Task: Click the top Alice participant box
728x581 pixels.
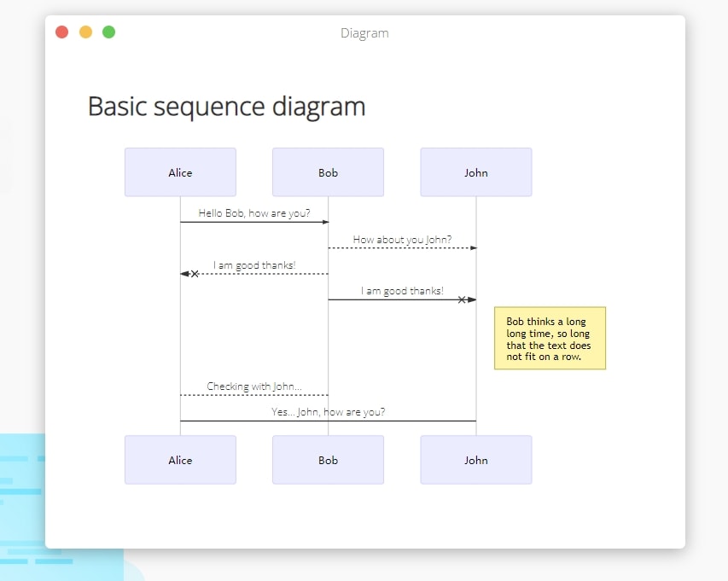Action: coord(180,172)
